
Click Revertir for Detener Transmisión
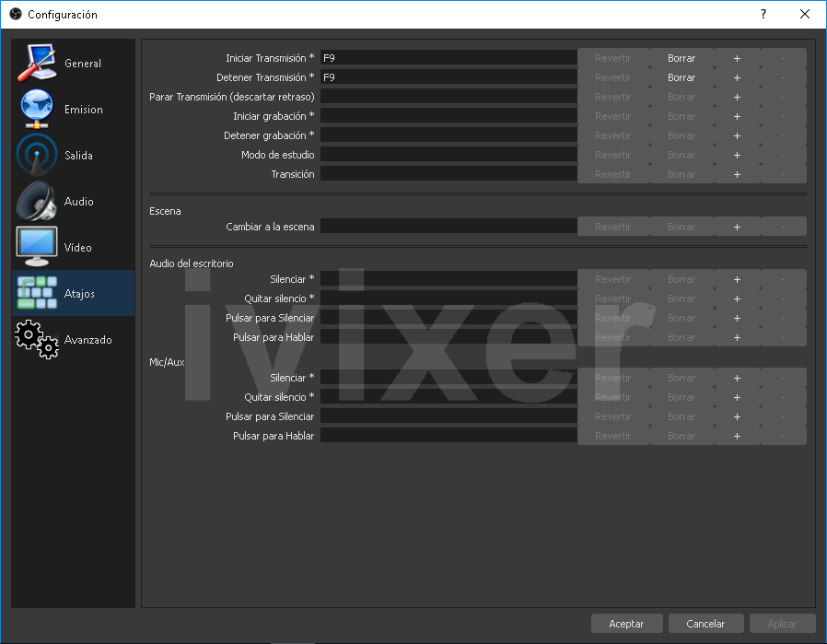click(613, 77)
